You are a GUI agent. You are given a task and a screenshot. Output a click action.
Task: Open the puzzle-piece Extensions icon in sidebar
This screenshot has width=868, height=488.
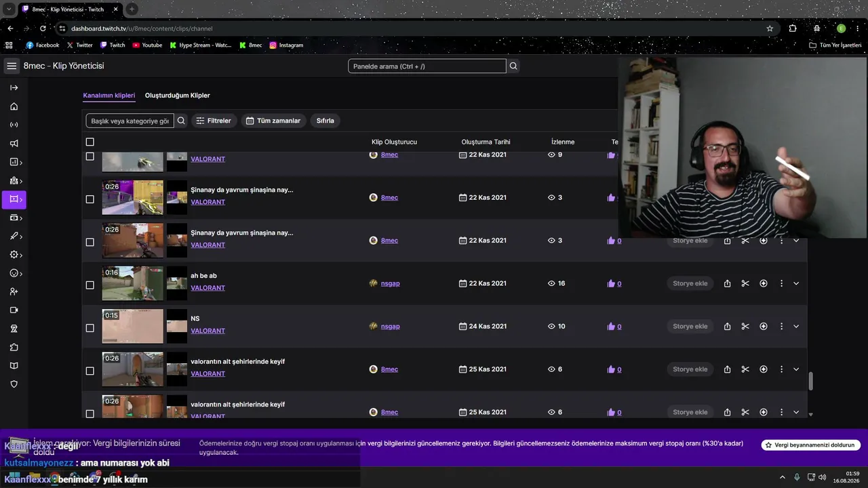14,347
